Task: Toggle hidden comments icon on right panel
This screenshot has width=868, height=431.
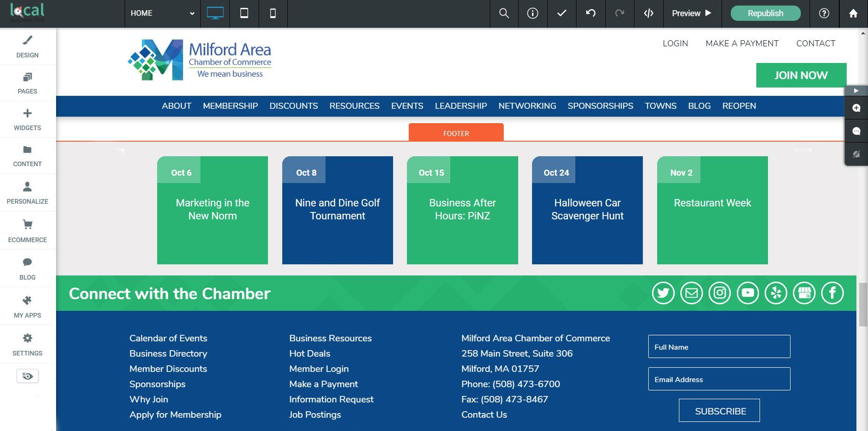Action: point(856,154)
